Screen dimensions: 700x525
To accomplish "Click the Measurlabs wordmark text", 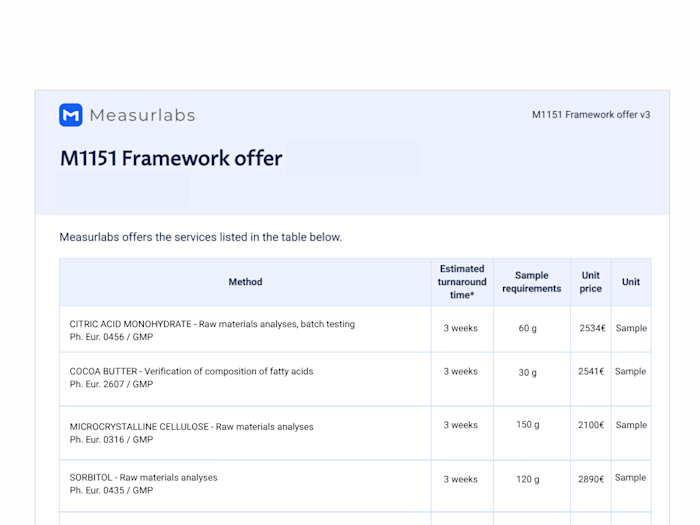I will pos(142,115).
